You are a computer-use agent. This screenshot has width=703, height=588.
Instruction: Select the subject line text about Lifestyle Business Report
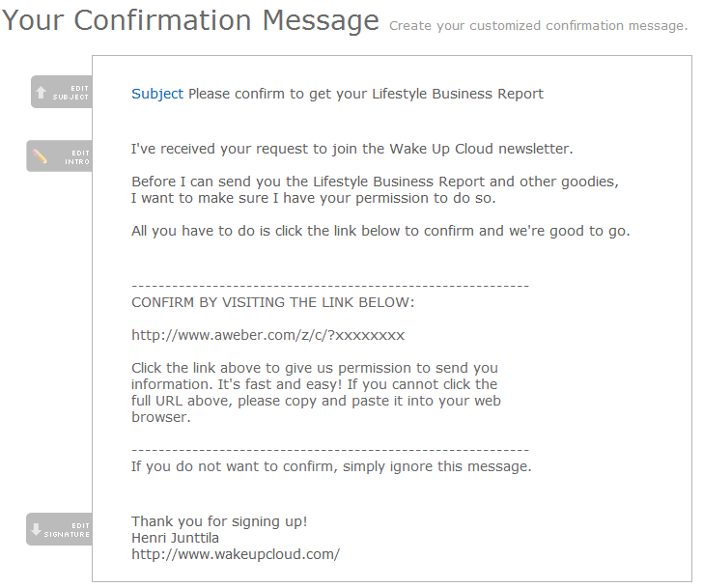[x=365, y=94]
